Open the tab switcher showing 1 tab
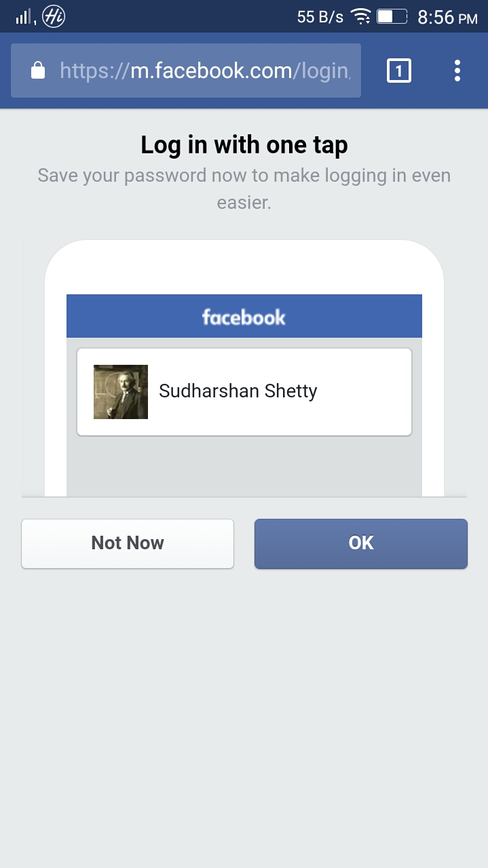 [x=398, y=71]
